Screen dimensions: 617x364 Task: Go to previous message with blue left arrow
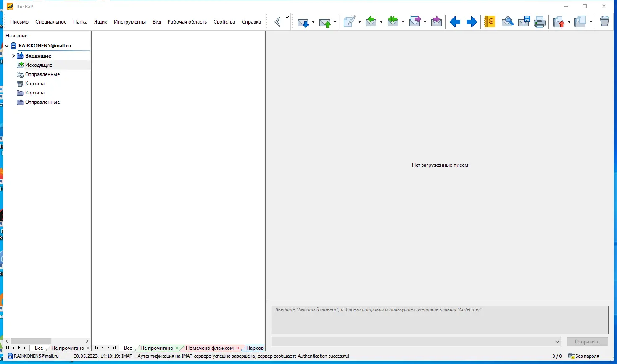tap(455, 22)
